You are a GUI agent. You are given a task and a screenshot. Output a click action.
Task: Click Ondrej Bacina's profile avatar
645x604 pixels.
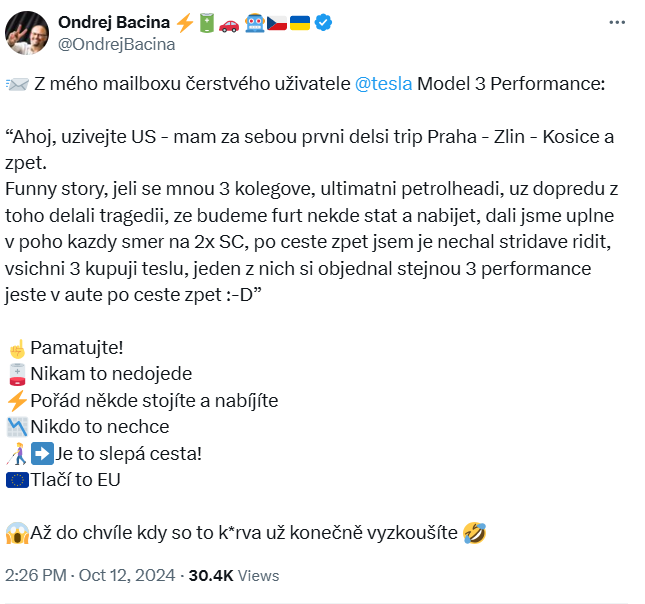pyautogui.click(x=27, y=31)
